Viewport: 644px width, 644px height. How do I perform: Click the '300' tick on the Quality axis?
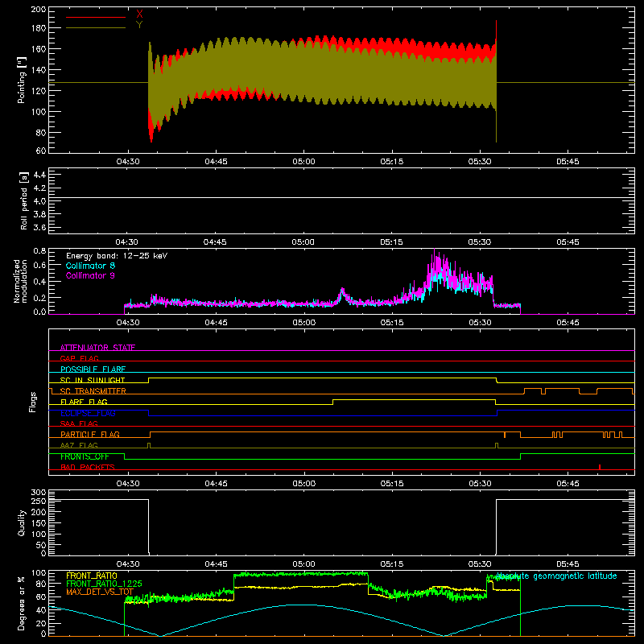(x=39, y=493)
